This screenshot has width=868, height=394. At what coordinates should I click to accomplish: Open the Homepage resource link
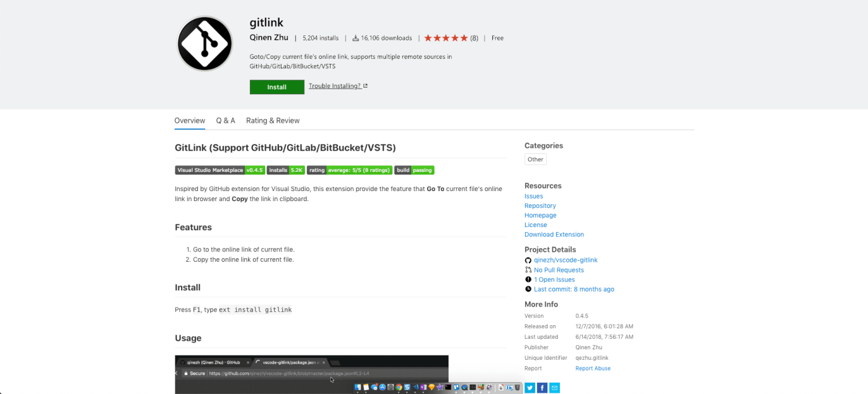[x=539, y=215]
